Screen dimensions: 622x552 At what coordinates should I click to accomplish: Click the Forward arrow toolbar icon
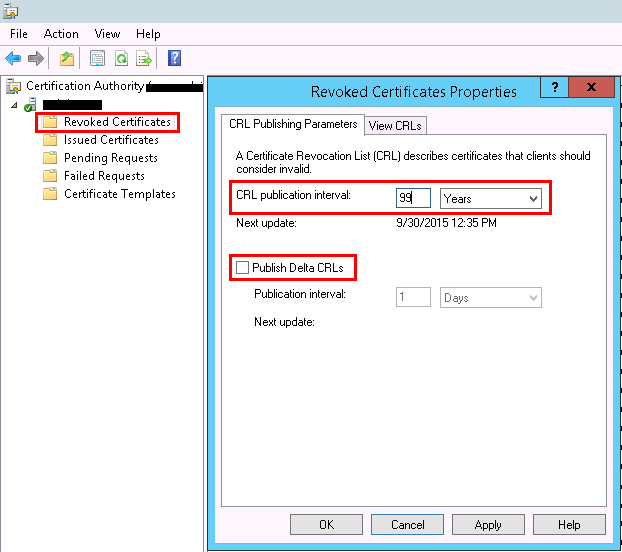(36, 58)
